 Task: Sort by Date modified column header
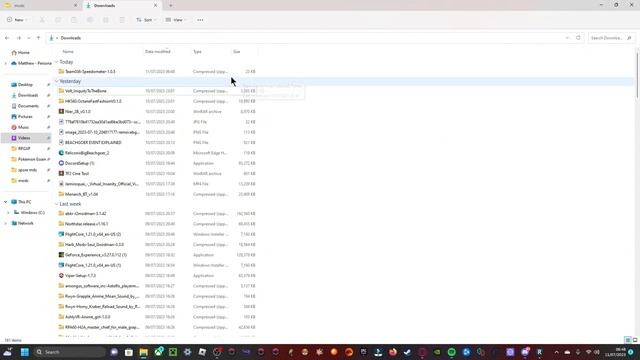point(158,51)
